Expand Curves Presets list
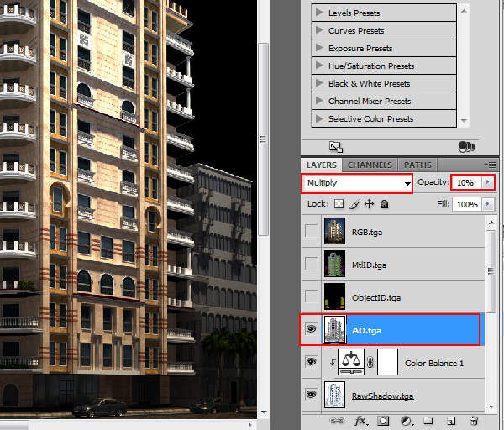The image size is (504, 430). (x=320, y=30)
